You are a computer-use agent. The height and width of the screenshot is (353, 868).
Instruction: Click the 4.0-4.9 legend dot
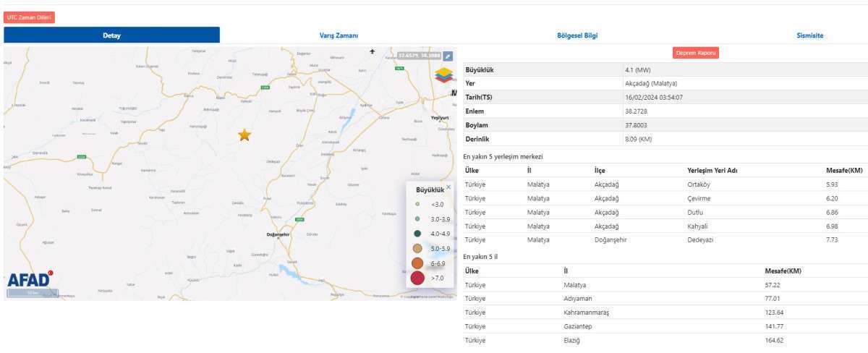(x=417, y=234)
